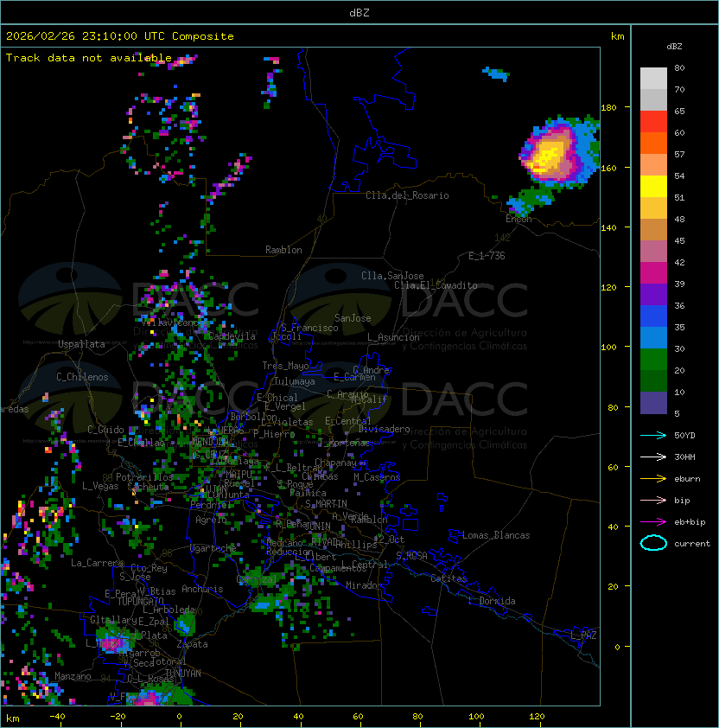Click the 'L_Asuncion' map label
This screenshot has height=728, width=719.
click(393, 337)
